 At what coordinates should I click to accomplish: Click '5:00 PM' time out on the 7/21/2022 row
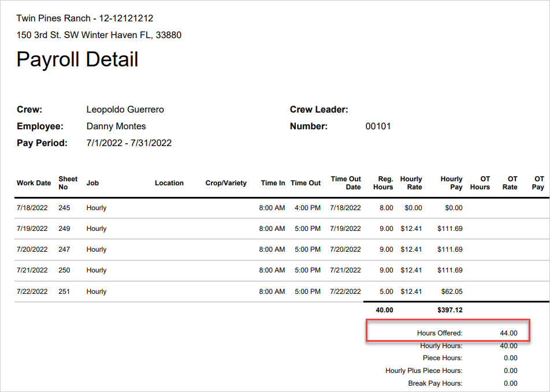307,270
